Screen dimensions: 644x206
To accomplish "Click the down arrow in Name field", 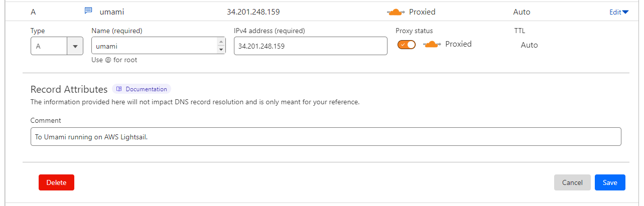I will click(x=221, y=50).
